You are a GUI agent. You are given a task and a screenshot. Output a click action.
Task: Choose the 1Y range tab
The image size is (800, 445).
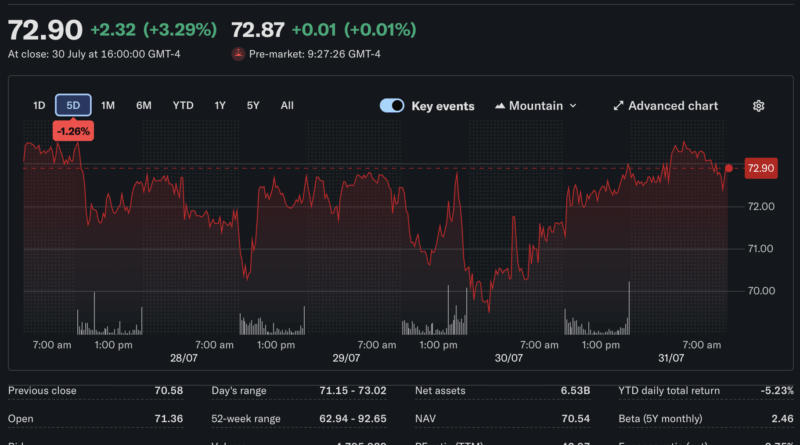(220, 105)
